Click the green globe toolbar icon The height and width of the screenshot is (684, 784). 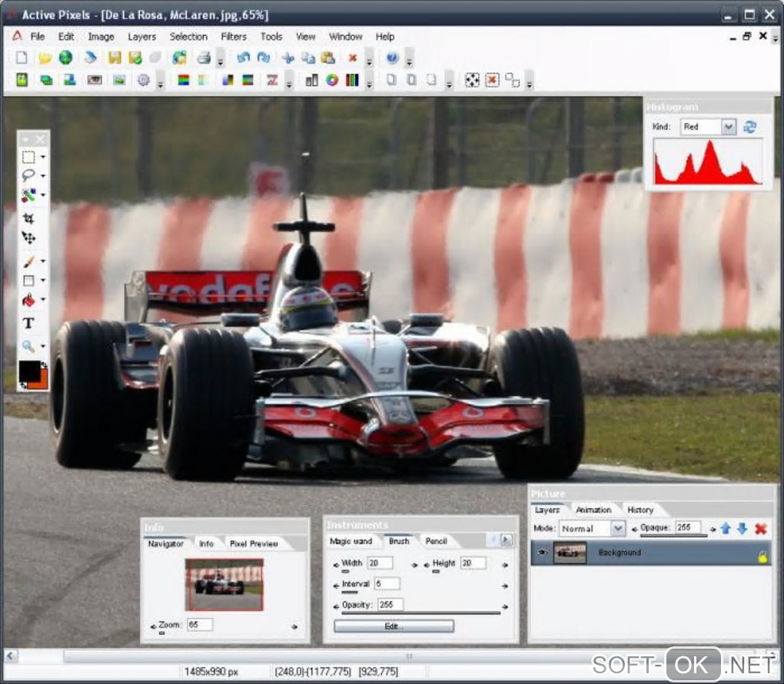(x=65, y=58)
